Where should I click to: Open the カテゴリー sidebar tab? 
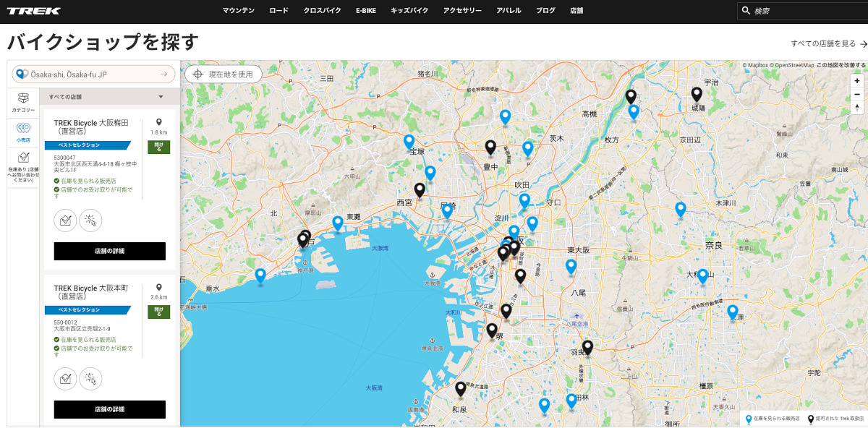[x=23, y=103]
